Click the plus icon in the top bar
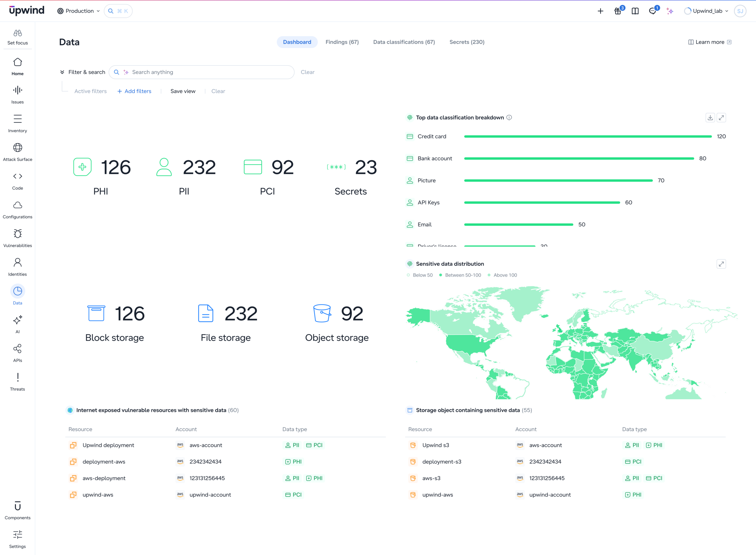 tap(600, 11)
